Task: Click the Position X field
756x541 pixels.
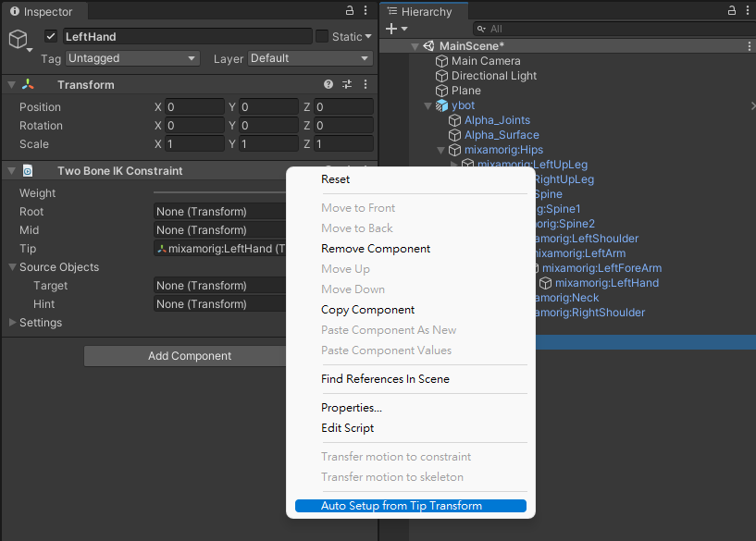Action: pyautogui.click(x=194, y=106)
